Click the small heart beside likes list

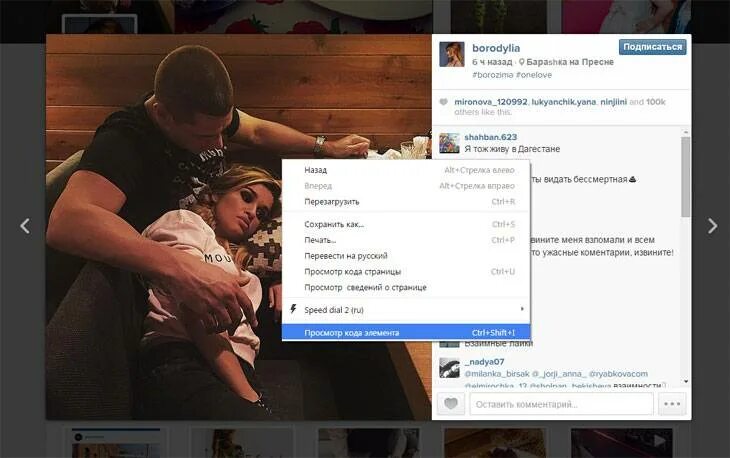point(444,101)
